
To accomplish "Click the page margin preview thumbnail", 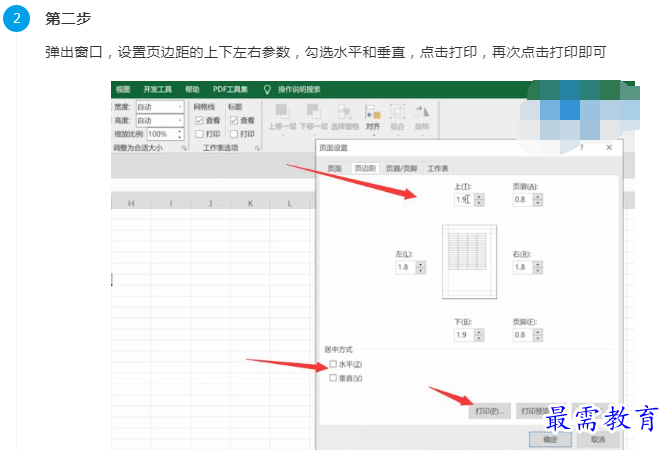I will 469,262.
